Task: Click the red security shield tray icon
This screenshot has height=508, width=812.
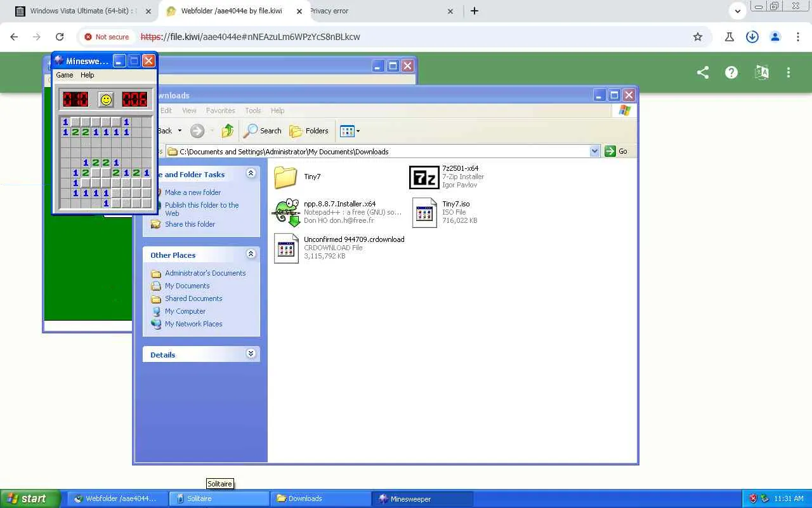Action: (753, 498)
